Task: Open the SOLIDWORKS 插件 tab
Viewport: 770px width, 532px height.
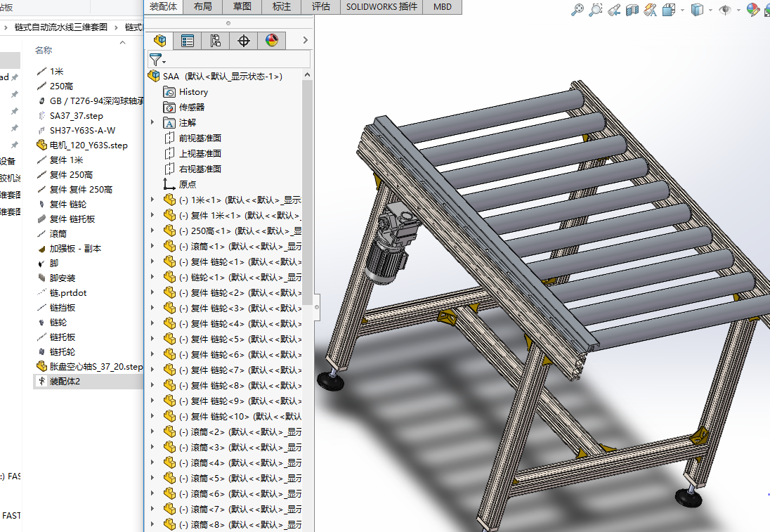Action: pos(381,7)
